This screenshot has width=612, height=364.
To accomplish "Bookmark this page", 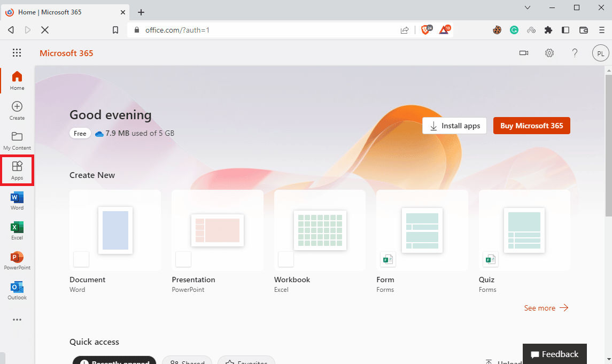I will pyautogui.click(x=115, y=30).
